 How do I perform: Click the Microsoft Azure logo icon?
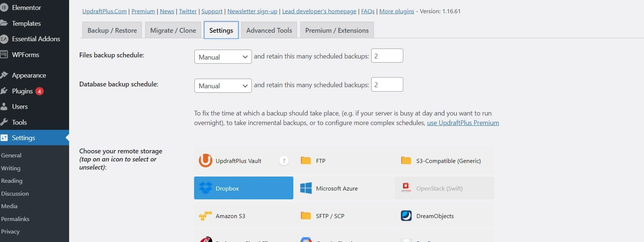coord(306,188)
